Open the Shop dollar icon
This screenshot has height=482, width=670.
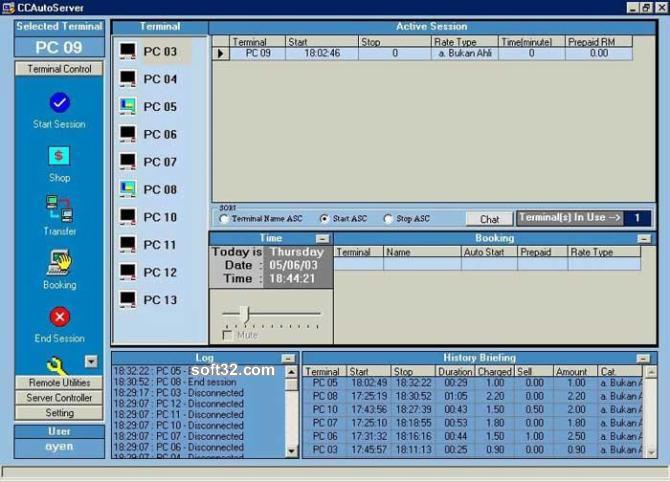[59, 156]
